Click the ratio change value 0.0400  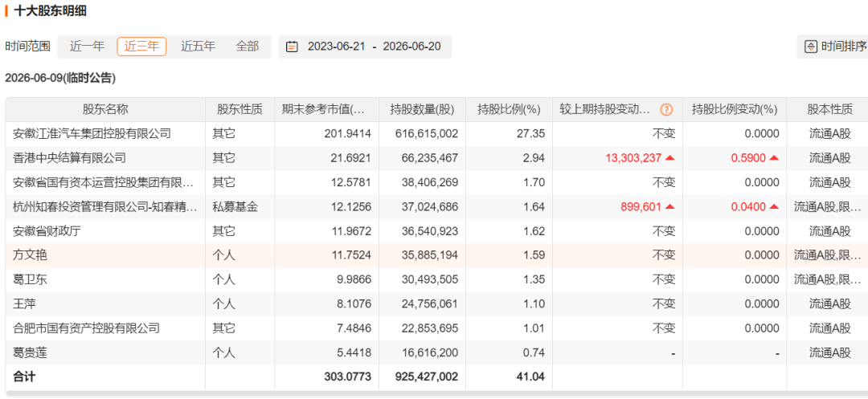[748, 206]
